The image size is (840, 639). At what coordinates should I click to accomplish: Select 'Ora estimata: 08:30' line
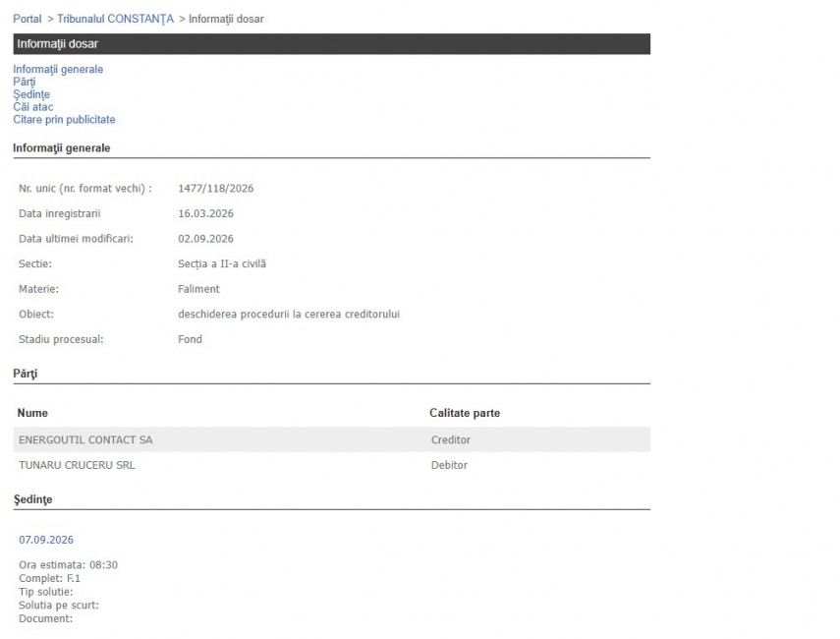pyautogui.click(x=68, y=564)
